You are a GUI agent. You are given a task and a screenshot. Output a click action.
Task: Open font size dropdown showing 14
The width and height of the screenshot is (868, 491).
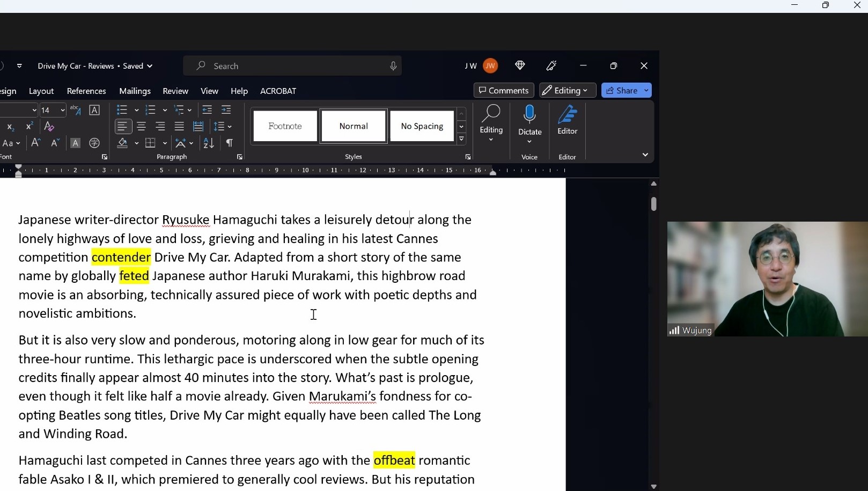click(63, 110)
